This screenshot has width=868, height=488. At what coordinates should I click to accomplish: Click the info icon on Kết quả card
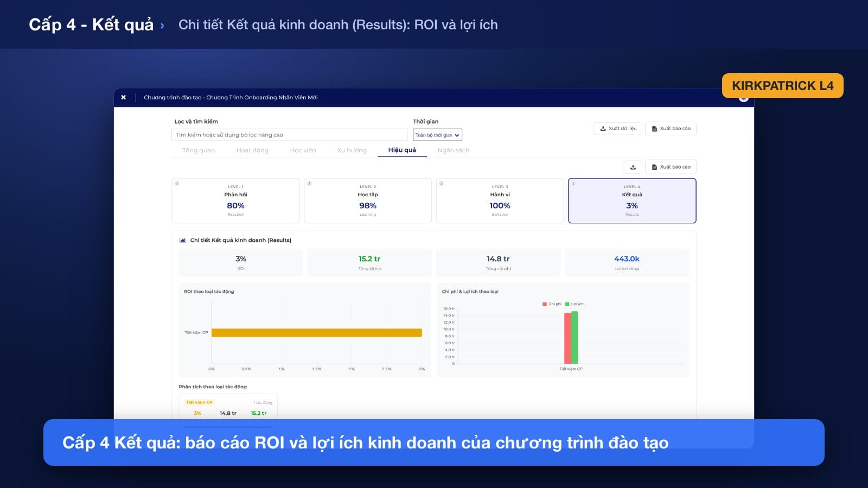click(573, 183)
